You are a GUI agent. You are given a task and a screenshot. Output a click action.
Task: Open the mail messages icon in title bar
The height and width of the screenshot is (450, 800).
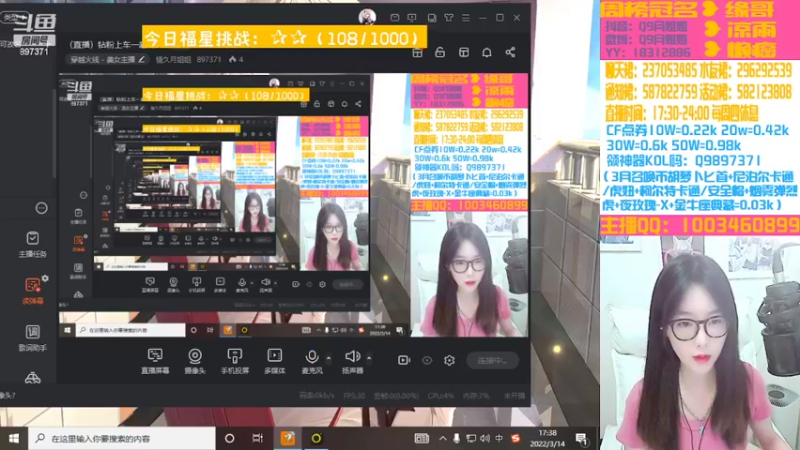point(394,17)
